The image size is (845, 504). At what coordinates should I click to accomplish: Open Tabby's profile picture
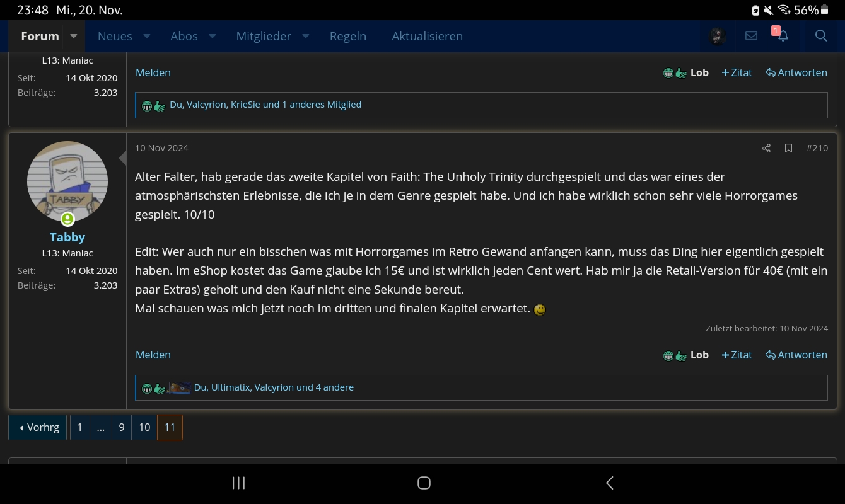[67, 181]
